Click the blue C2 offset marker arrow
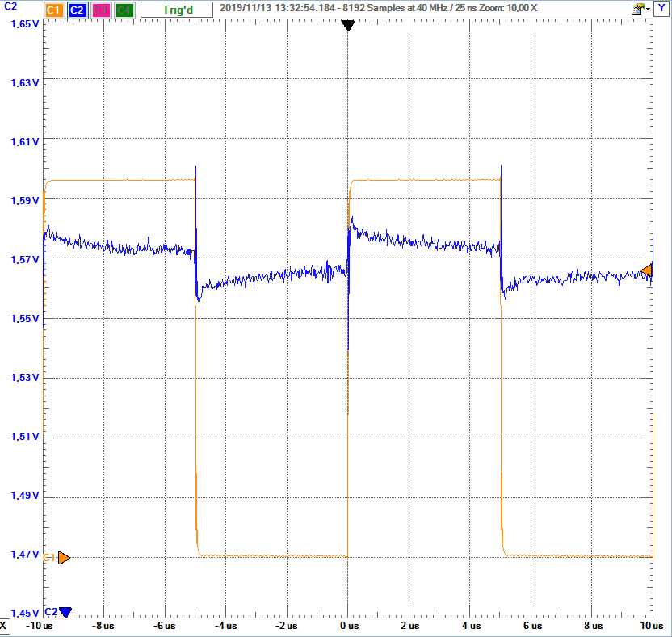Screen dimensions: 672x637 65,612
